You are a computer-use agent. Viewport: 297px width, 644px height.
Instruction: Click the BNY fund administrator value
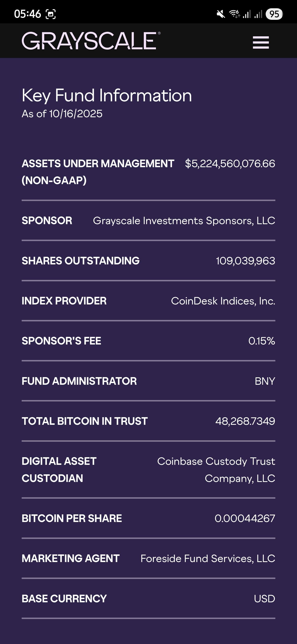click(x=265, y=381)
